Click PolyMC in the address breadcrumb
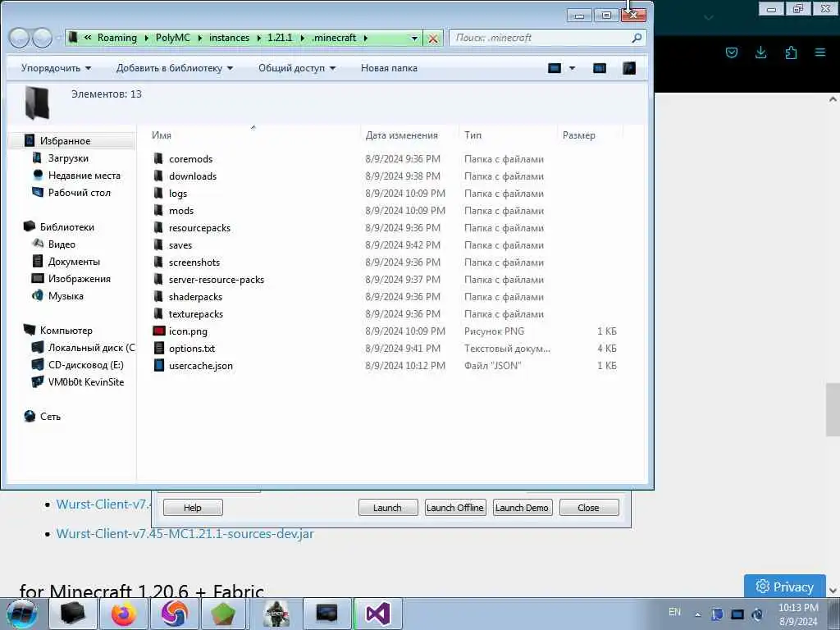The image size is (840, 630). [x=172, y=38]
